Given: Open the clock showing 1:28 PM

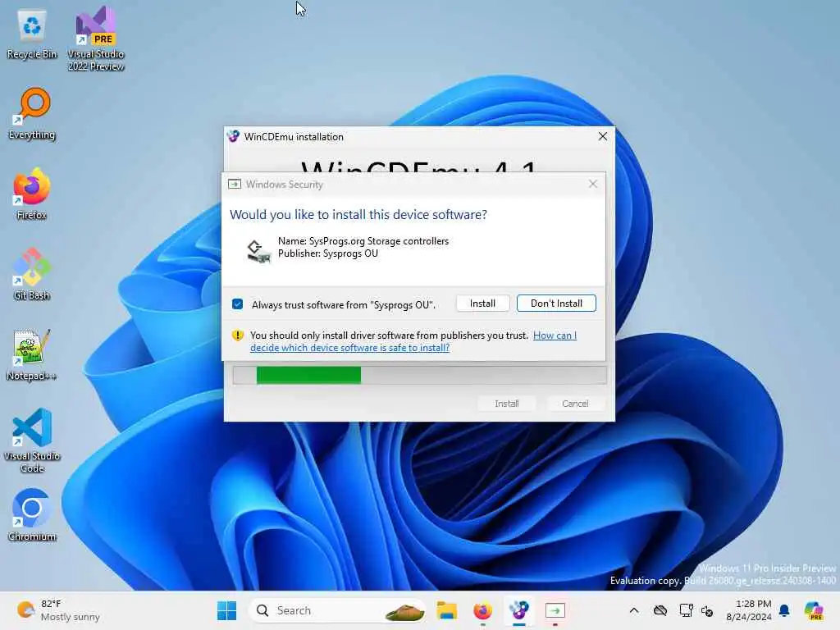Looking at the screenshot, I should [x=748, y=610].
